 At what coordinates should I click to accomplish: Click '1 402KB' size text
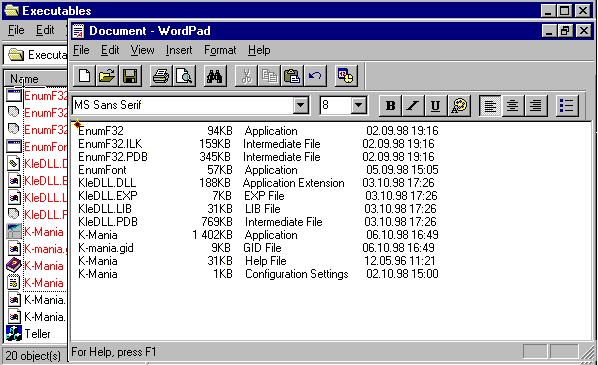[212, 235]
